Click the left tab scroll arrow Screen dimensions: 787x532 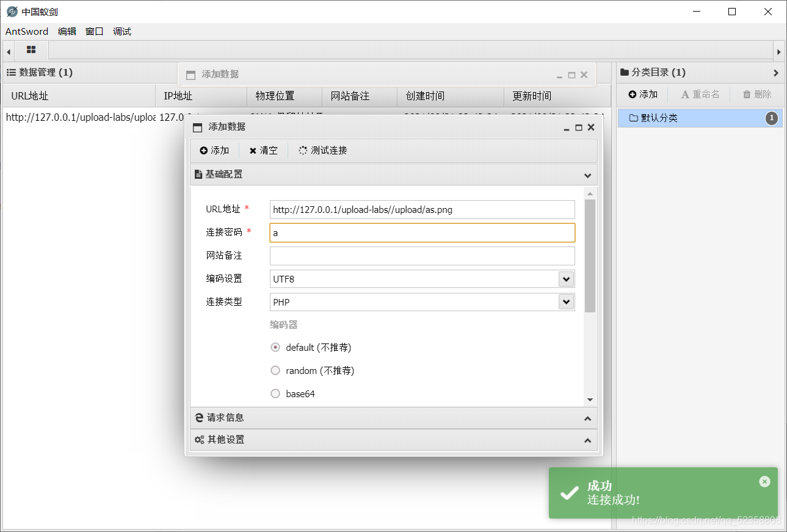[x=8, y=52]
